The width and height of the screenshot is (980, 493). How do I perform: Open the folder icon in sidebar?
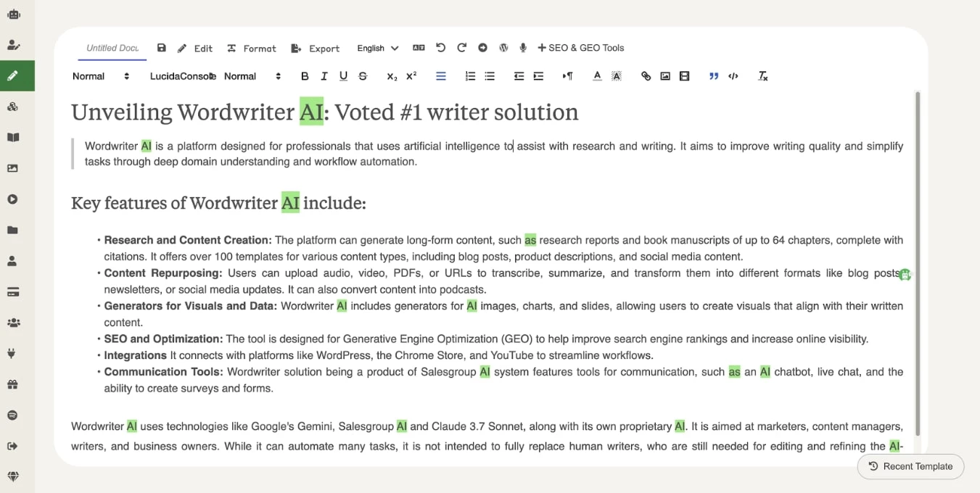coord(13,230)
